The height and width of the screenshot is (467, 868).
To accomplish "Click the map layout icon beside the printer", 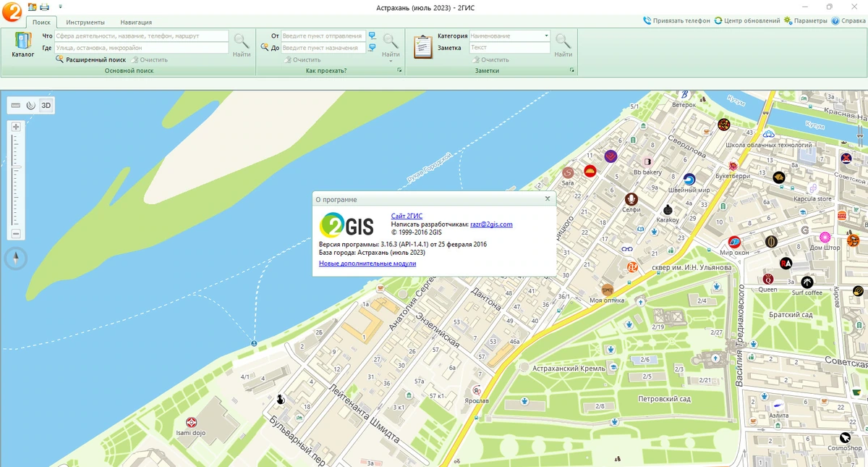I will 32,7.
